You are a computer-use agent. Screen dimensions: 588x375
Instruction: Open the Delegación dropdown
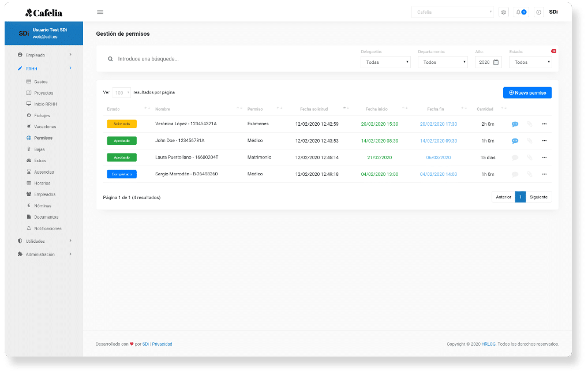point(385,62)
